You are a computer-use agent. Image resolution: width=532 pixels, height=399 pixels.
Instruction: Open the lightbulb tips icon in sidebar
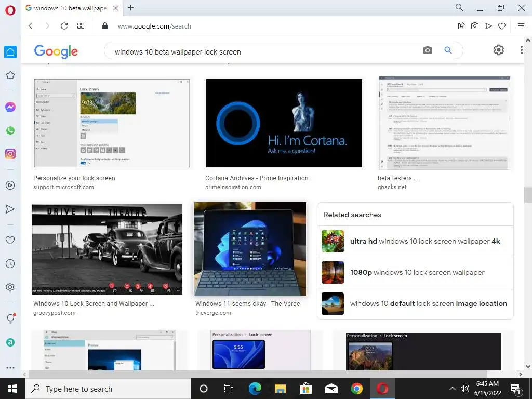point(11,318)
